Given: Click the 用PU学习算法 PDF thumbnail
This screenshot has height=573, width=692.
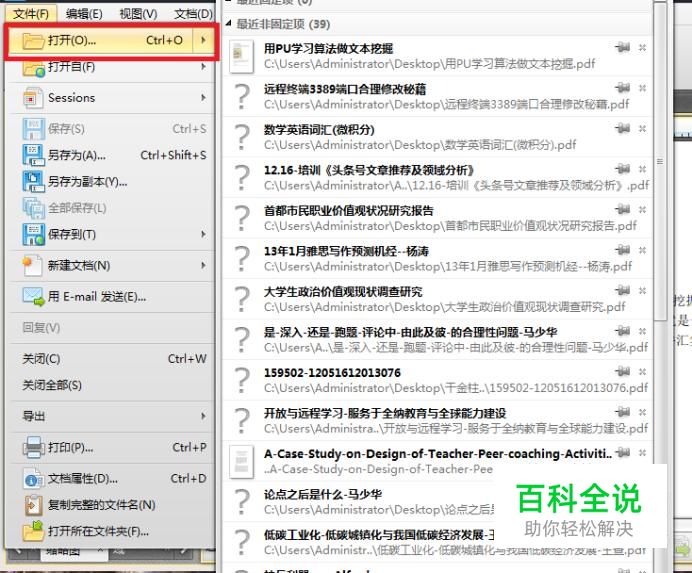Looking at the screenshot, I should pos(241,57).
